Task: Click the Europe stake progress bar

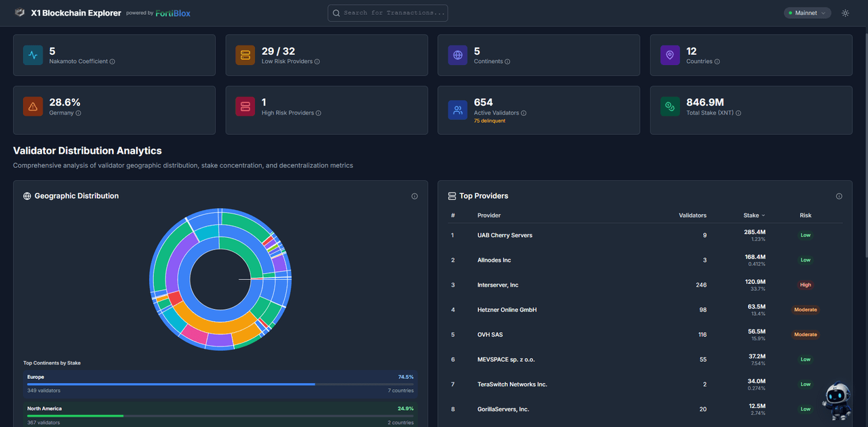Action: click(220, 384)
